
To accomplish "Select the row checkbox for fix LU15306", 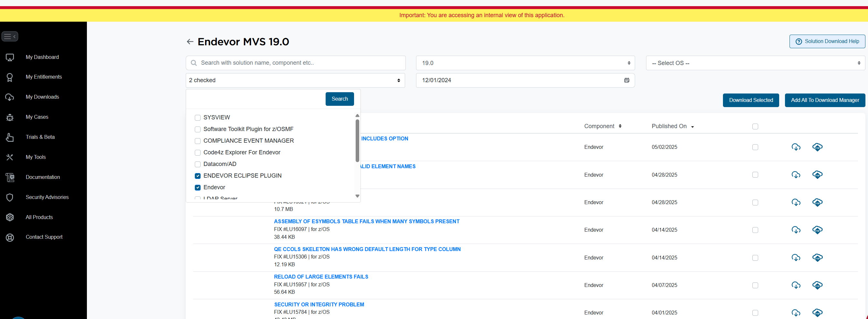I will pos(755,258).
